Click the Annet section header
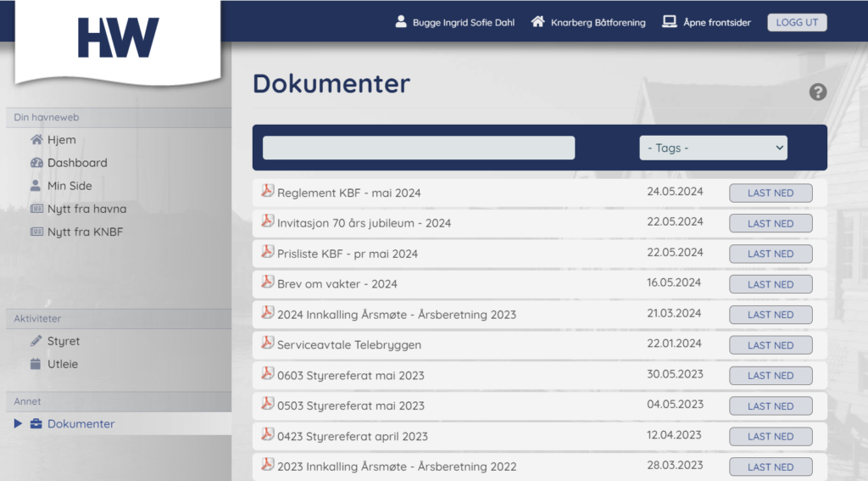This screenshot has width=868, height=481. (27, 401)
